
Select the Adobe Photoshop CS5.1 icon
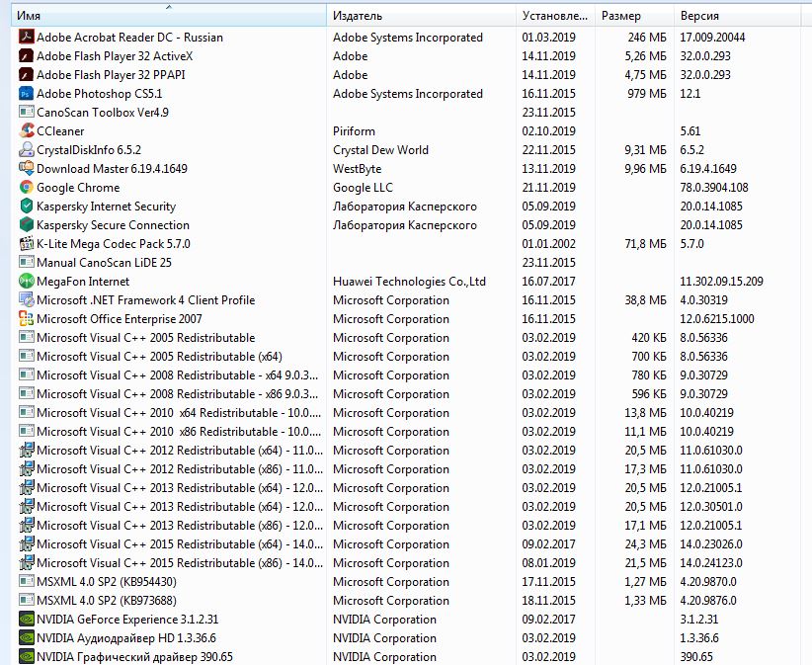pyautogui.click(x=26, y=93)
